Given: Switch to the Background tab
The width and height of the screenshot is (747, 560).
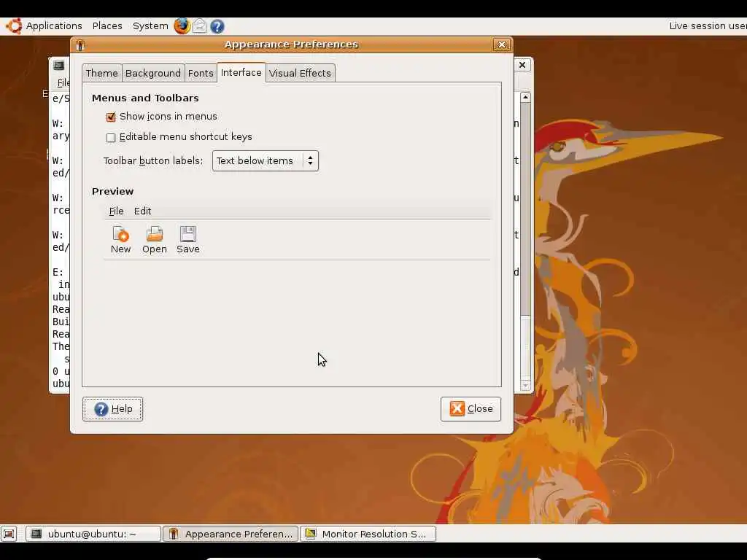Looking at the screenshot, I should (153, 74).
